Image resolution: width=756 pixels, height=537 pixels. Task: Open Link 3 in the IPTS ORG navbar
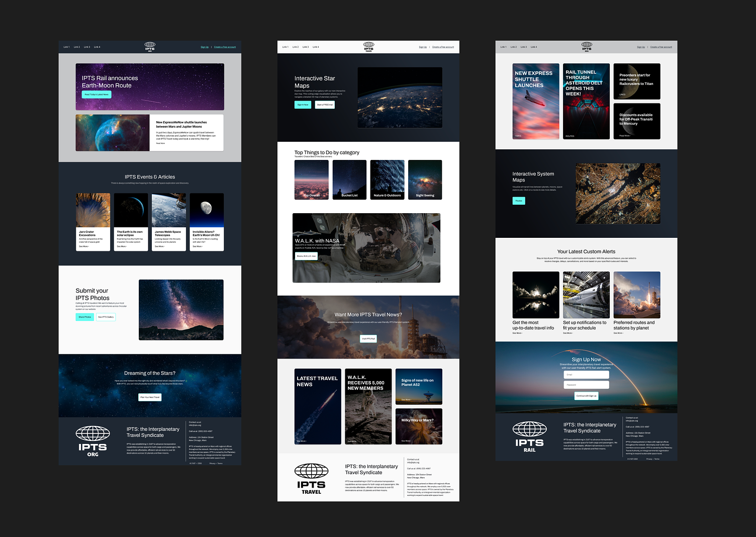pyautogui.click(x=87, y=47)
